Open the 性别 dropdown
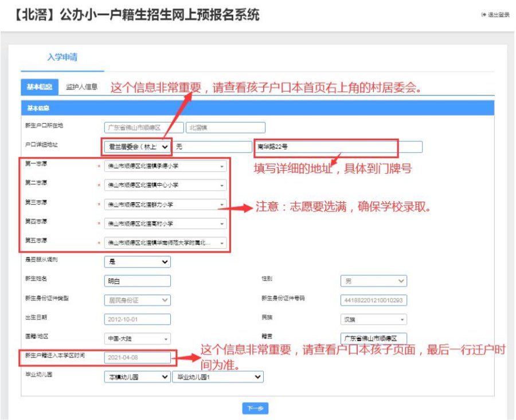The width and height of the screenshot is (516, 420). coord(373,281)
